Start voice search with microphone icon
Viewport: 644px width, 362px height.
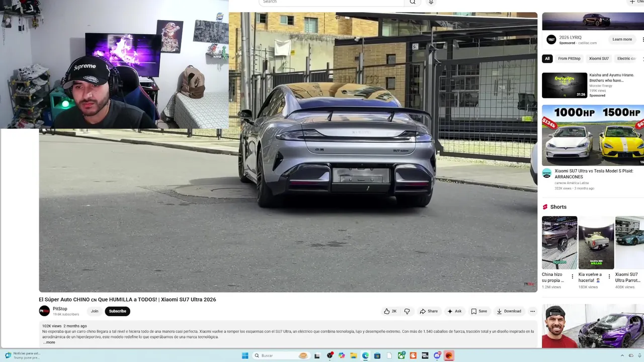pos(431,2)
